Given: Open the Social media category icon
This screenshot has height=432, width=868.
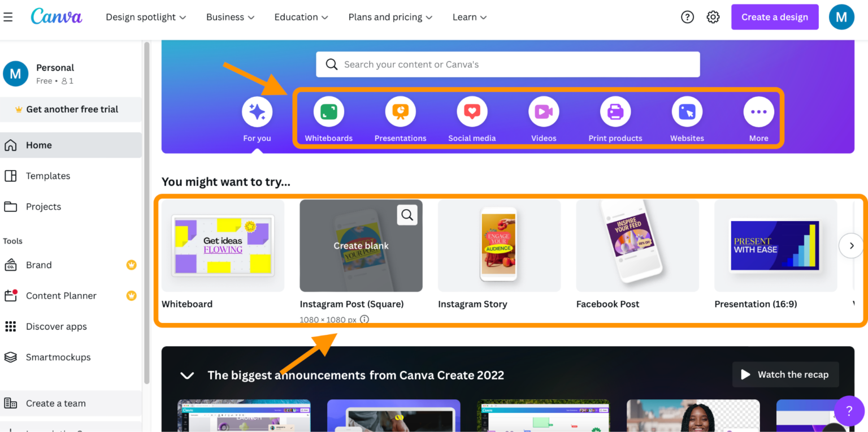Looking at the screenshot, I should (472, 111).
